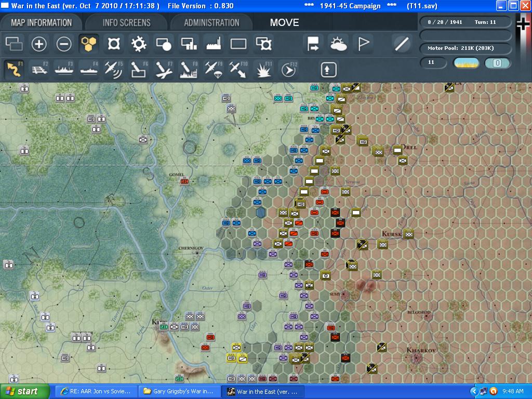The image size is (532, 399).
Task: Zoom out with the minus icon
Action: pos(64,44)
